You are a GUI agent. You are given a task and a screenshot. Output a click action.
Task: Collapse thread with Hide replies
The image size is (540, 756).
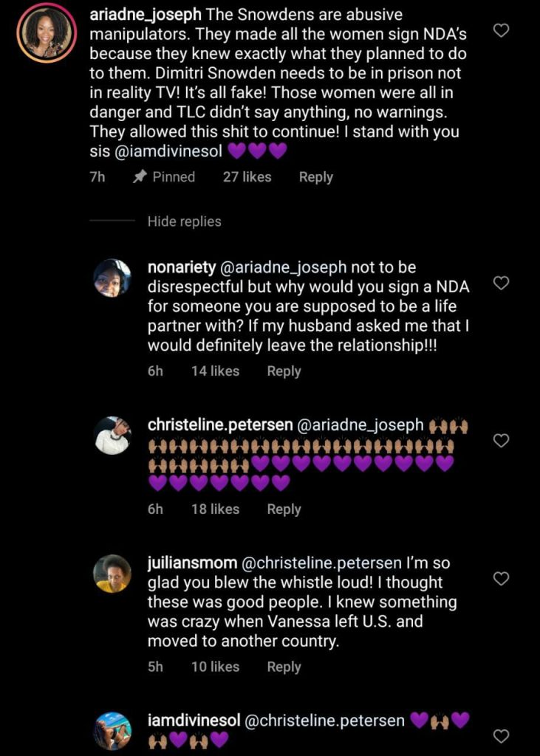tap(184, 221)
